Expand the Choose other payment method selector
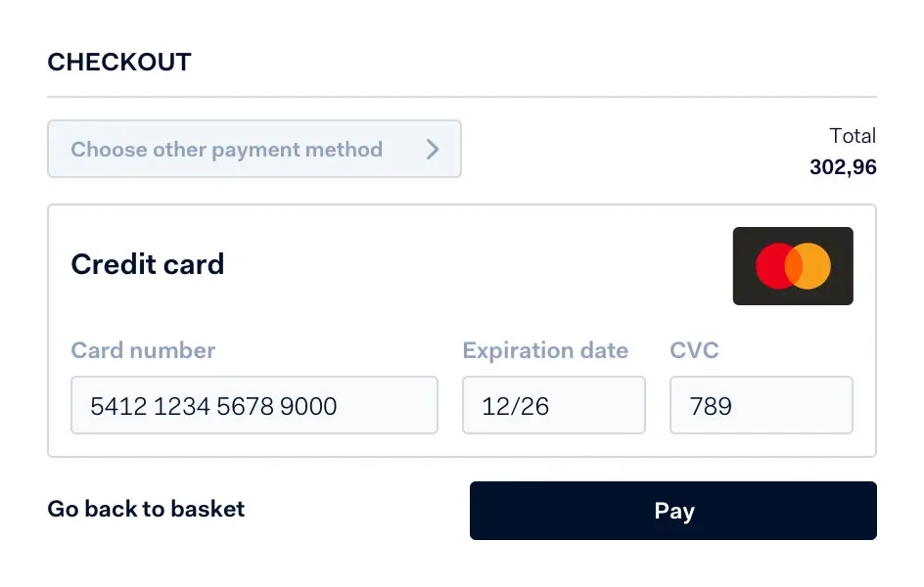Image resolution: width=924 pixels, height=587 pixels. (254, 149)
